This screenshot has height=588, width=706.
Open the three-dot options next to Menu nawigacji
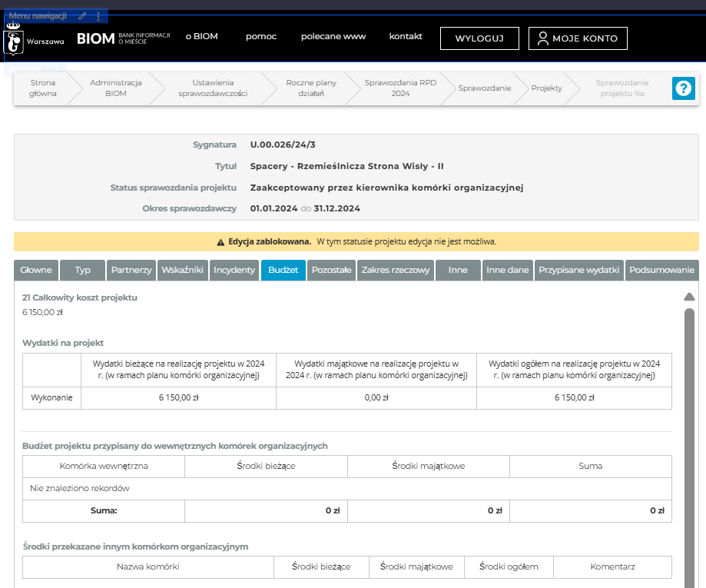98,15
